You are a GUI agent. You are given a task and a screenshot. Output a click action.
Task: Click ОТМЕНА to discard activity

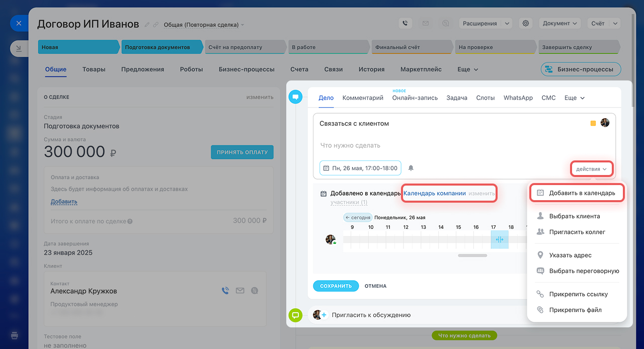coord(375,286)
